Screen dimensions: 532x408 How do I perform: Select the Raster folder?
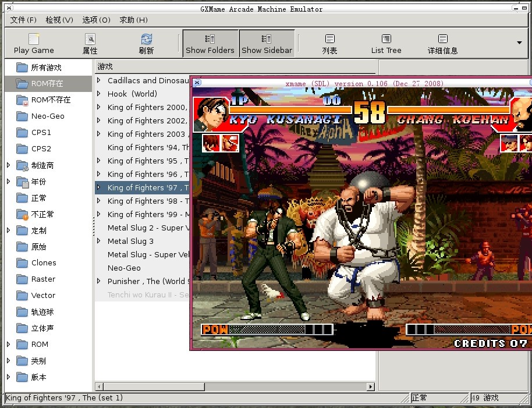[x=48, y=279]
